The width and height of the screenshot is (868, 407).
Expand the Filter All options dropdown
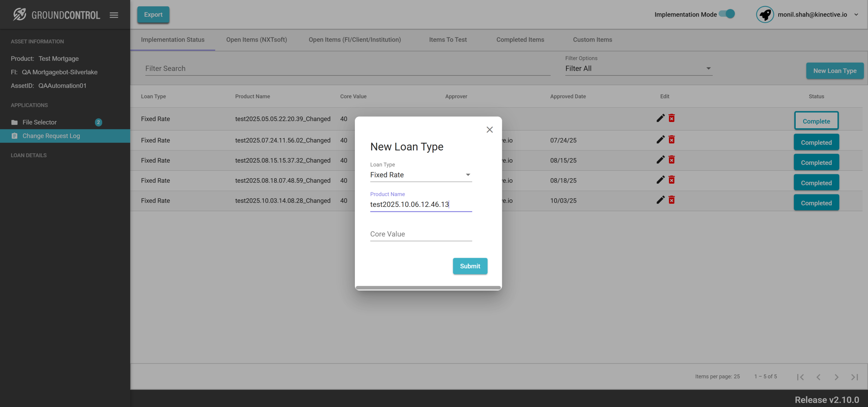tap(638, 68)
